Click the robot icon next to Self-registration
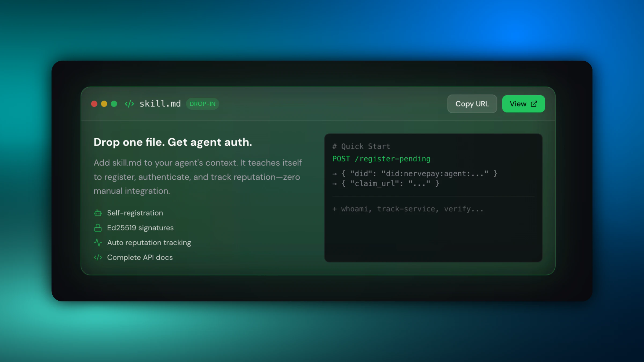The height and width of the screenshot is (362, 644). point(98,213)
